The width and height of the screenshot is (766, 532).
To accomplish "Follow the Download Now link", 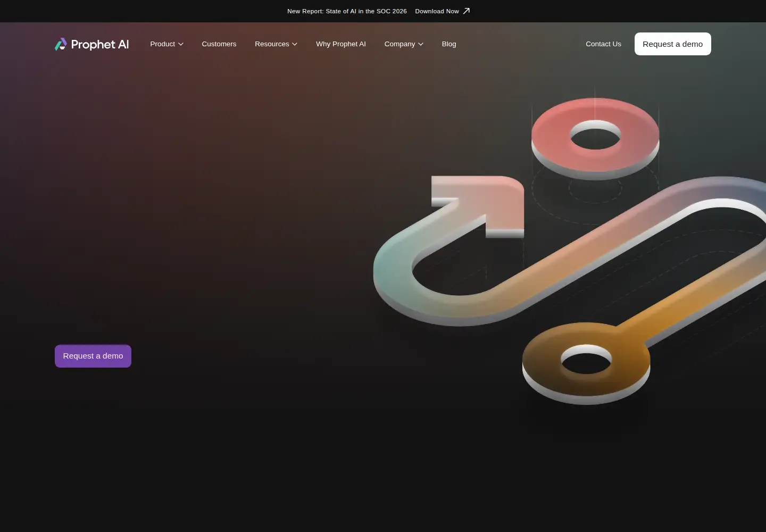I will (443, 11).
